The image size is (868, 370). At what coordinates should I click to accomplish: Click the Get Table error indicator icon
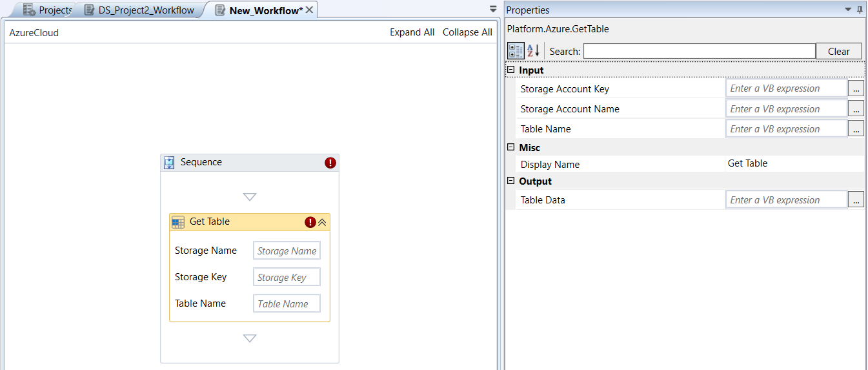pyautogui.click(x=310, y=222)
